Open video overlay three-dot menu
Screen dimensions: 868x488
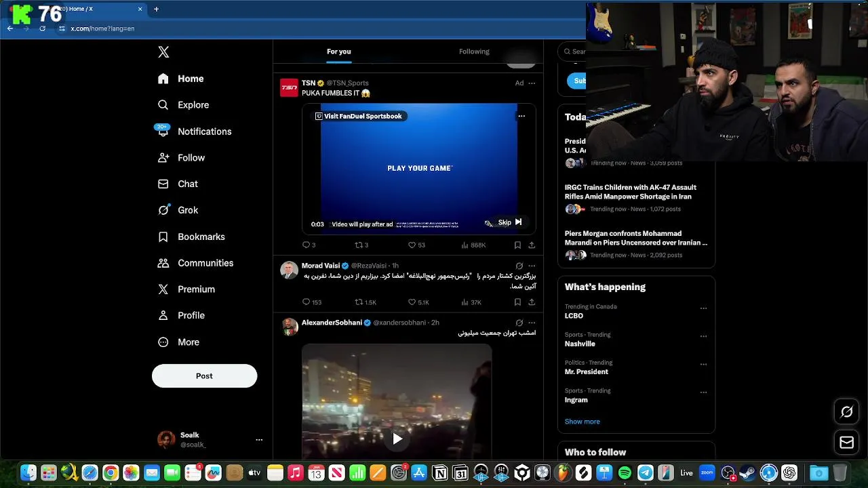pyautogui.click(x=521, y=116)
